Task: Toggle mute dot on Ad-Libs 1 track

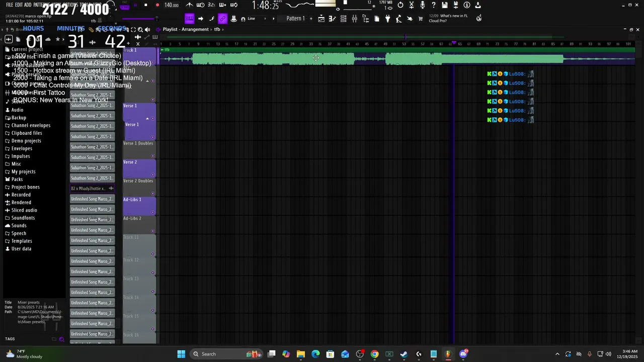Action: [153, 213]
